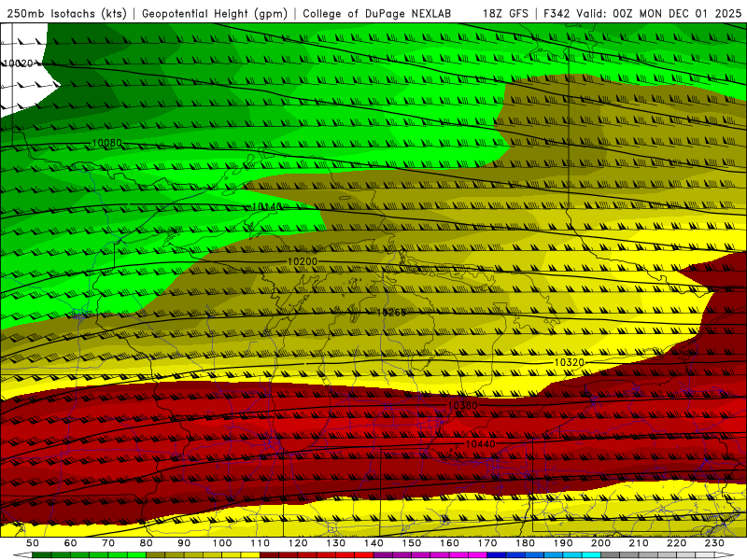Select the 10440 height contour label
The image size is (747, 560).
pos(480,444)
